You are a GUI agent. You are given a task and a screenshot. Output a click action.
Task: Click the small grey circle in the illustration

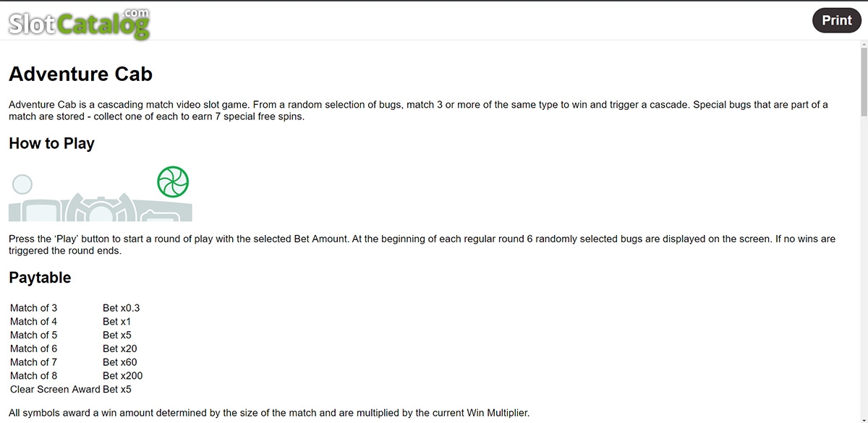(x=22, y=184)
